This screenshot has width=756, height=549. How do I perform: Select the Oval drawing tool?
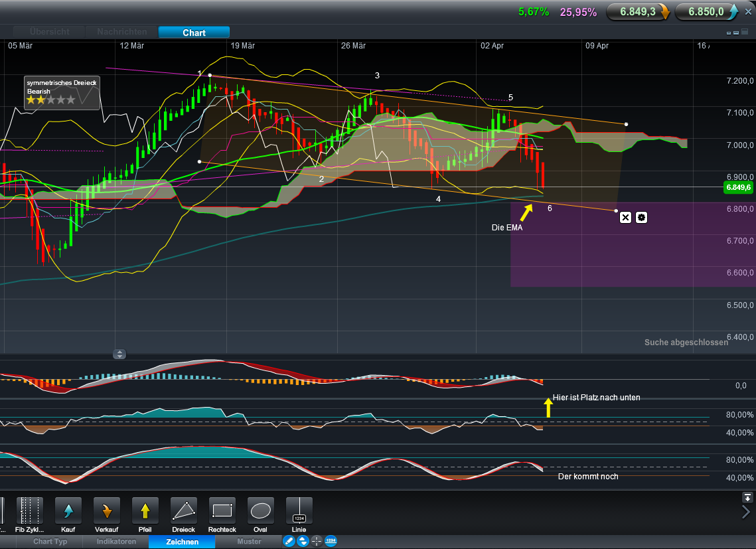261,510
